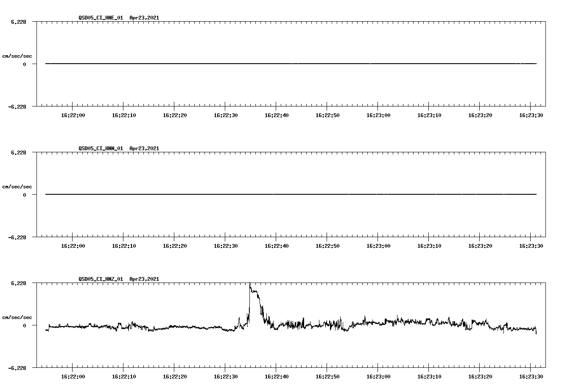Click the -6.228 lower amplitude label on HNZ plot
Viewport: 576px width, 392px height.
(x=17, y=368)
